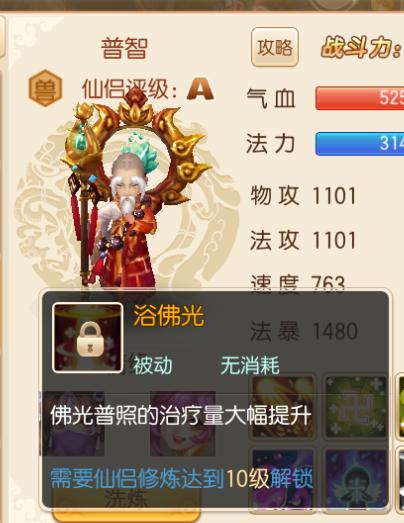The height and width of the screenshot is (523, 404).
Task: Click the 洗炼 refine button
Action: [126, 500]
